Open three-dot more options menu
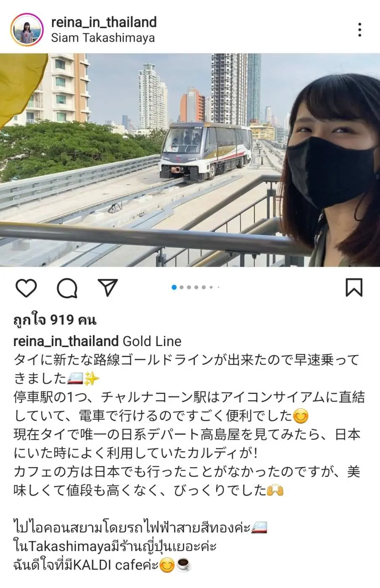Viewport: 380px width, 588px height. point(359,29)
